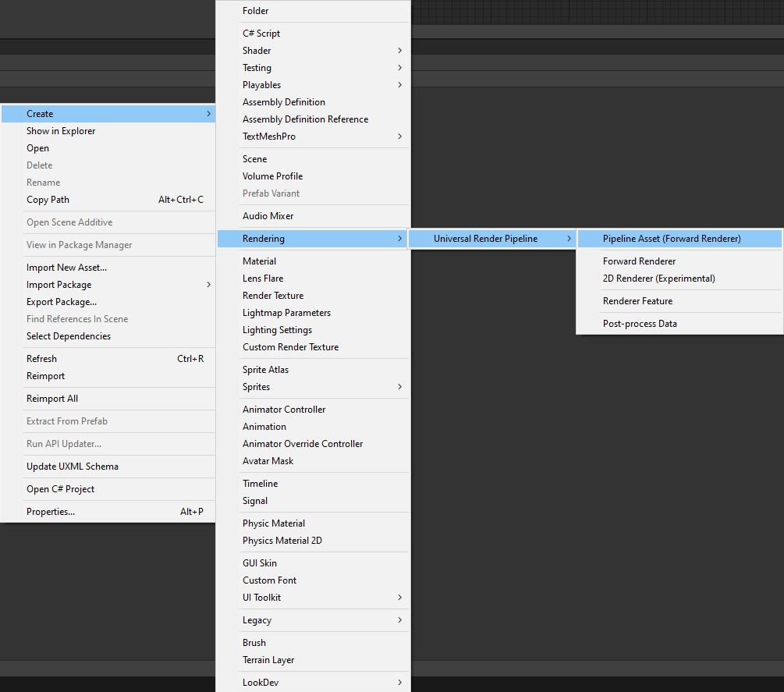784x692 pixels.
Task: Create a new C# Script
Action: coord(261,34)
